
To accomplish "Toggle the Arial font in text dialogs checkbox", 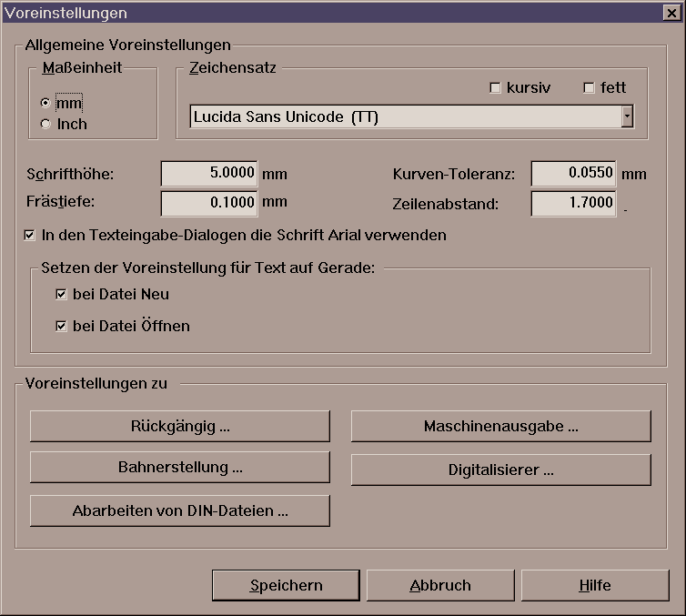I will pos(30,236).
